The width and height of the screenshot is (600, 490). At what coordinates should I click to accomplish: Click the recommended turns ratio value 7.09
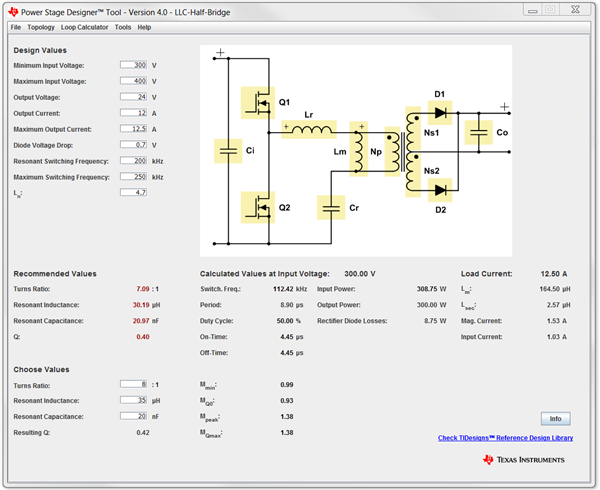point(143,289)
